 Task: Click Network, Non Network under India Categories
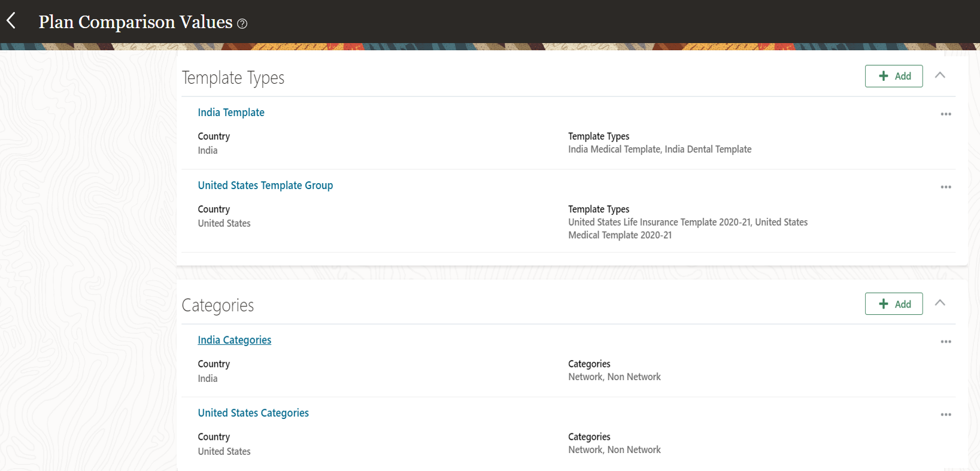(614, 377)
